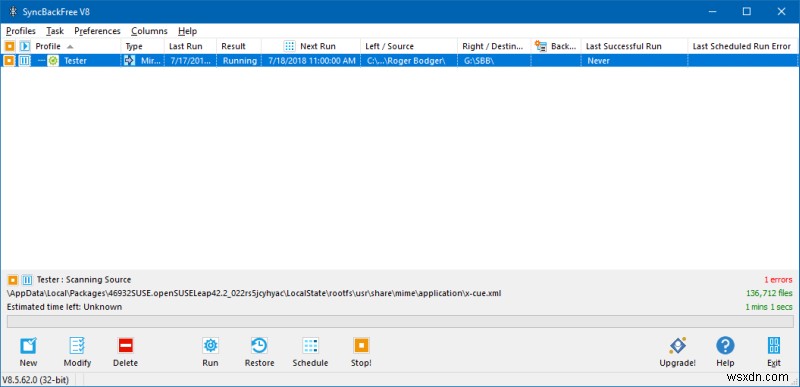The image size is (800, 387).
Task: Click the blue run icon in column header
Action: coord(25,46)
